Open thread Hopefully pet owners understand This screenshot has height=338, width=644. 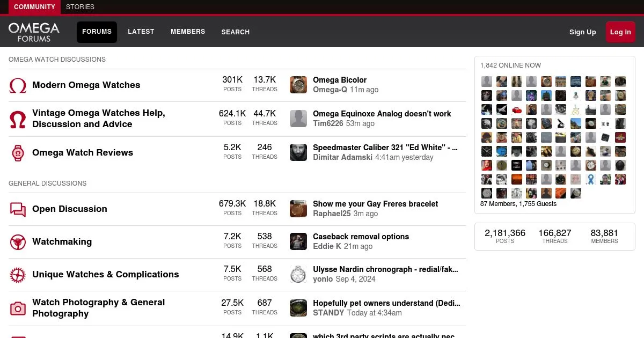(x=386, y=303)
